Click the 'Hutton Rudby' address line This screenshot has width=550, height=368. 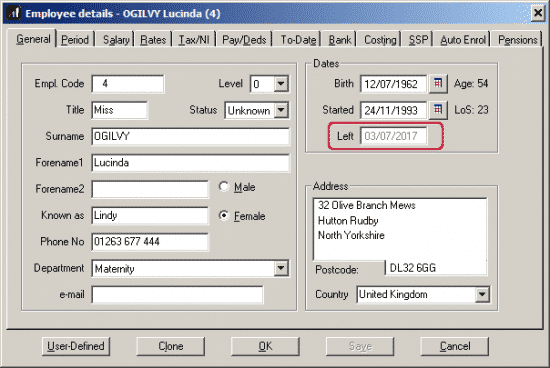348,221
